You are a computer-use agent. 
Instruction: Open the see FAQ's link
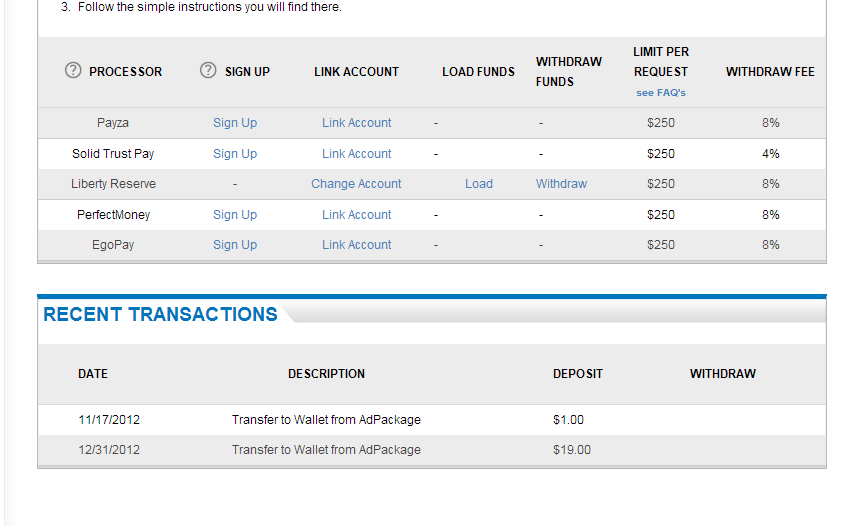[x=661, y=93]
